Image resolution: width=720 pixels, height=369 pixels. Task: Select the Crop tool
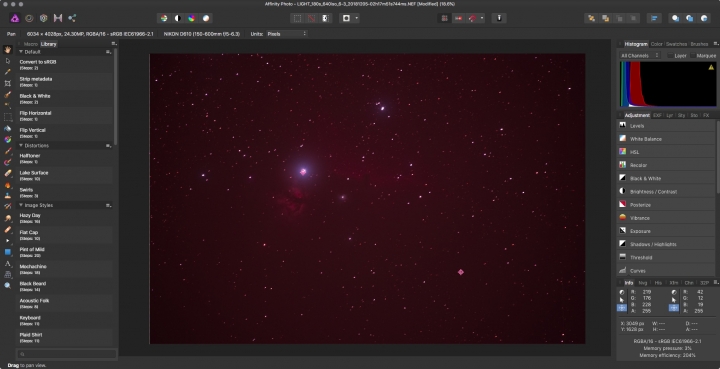8,84
